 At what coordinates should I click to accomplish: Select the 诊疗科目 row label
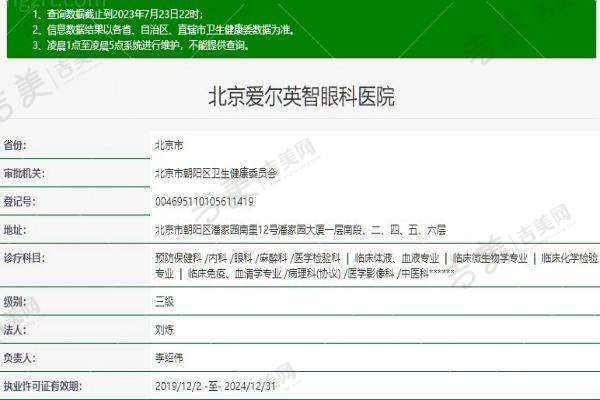tap(24, 258)
